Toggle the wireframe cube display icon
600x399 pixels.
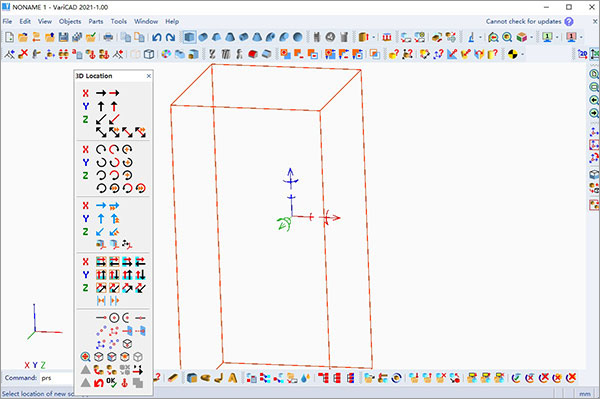pyautogui.click(x=149, y=54)
